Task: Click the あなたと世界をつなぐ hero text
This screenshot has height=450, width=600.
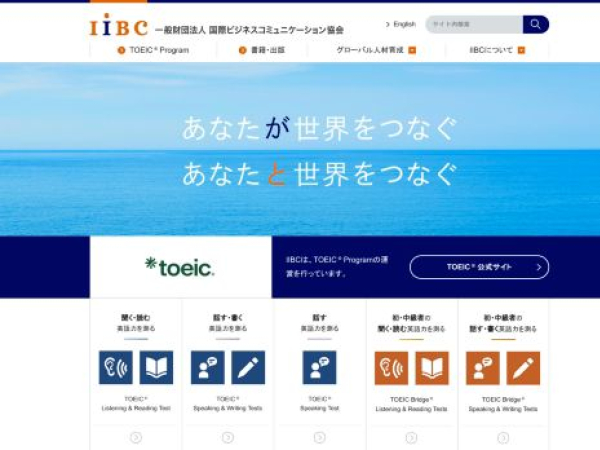Action: click(320, 174)
